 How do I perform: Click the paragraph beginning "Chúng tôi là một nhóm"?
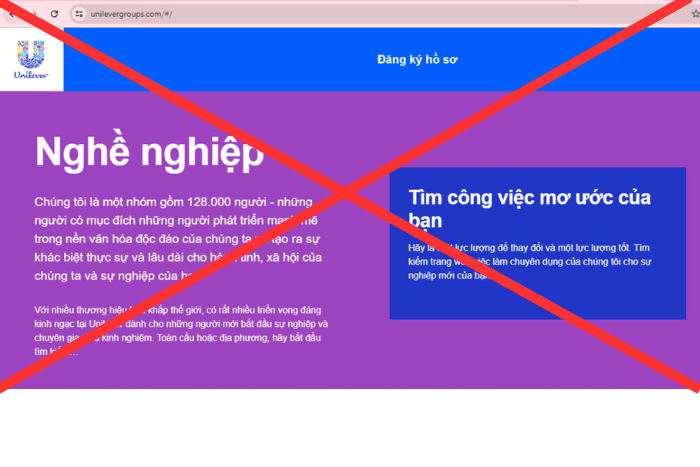pyautogui.click(x=178, y=239)
